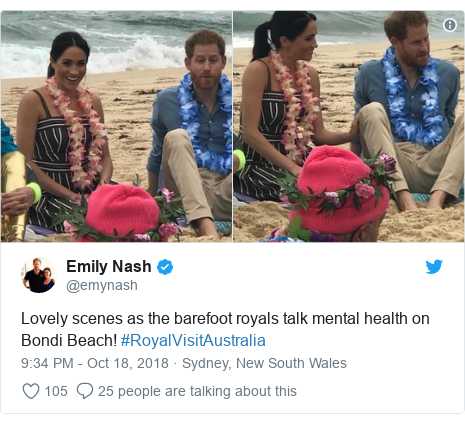The image size is (465, 424).
Task: Open the right beach photo
Action: click(x=348, y=126)
